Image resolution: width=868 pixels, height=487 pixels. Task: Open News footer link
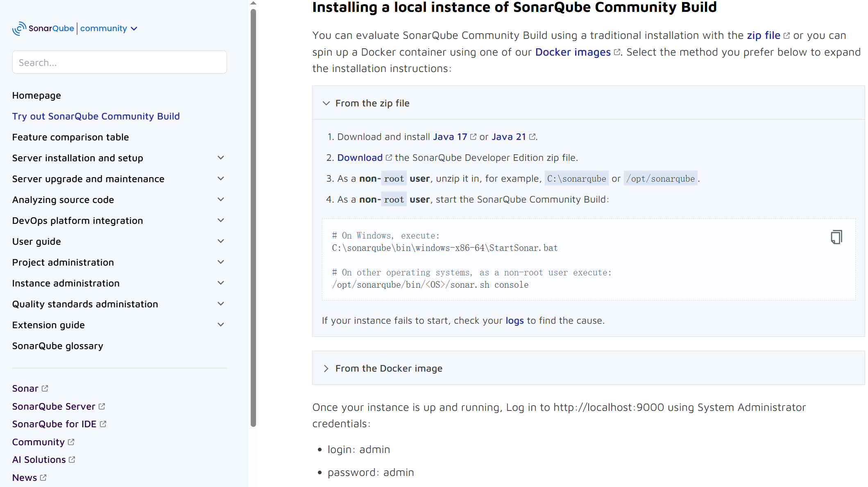point(25,478)
